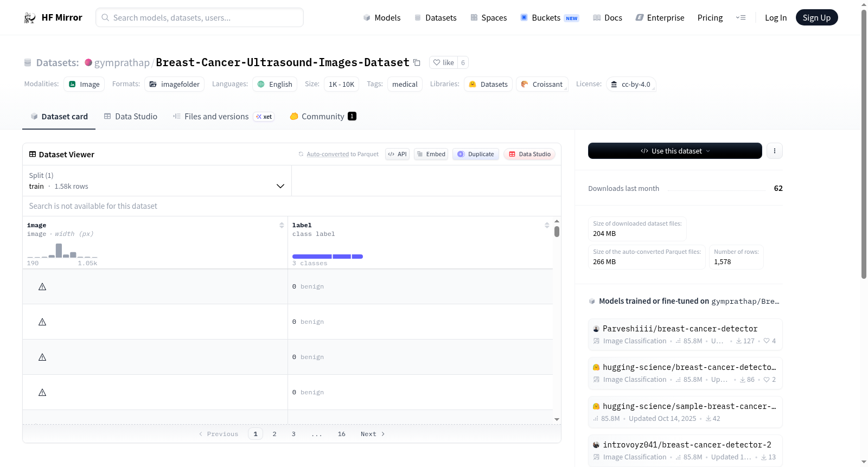Click the 1K - 10K size tag

[x=342, y=84]
